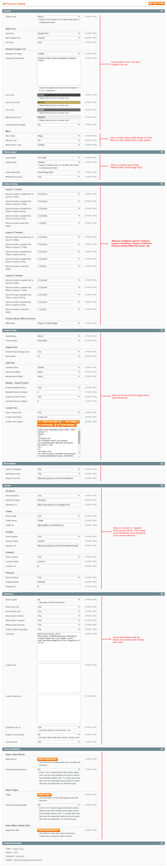Open the Layout Style dropdown
167x868 pixels.
[59, 158]
